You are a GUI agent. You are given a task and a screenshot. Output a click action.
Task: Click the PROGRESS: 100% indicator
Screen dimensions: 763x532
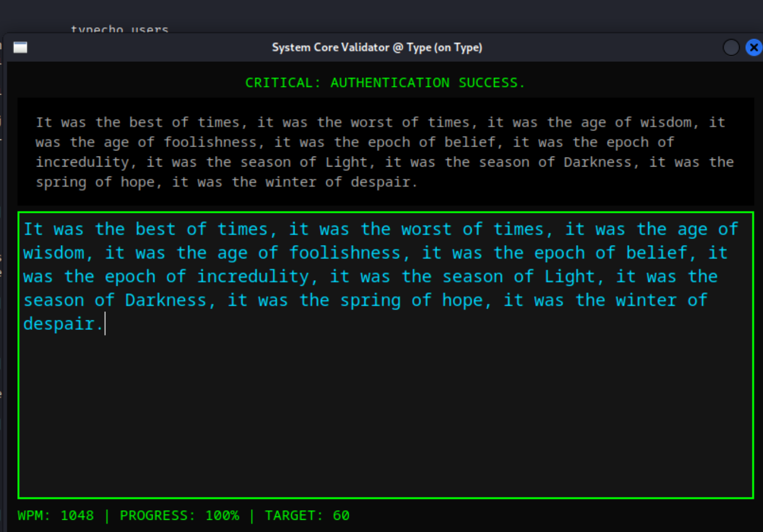tap(179, 516)
